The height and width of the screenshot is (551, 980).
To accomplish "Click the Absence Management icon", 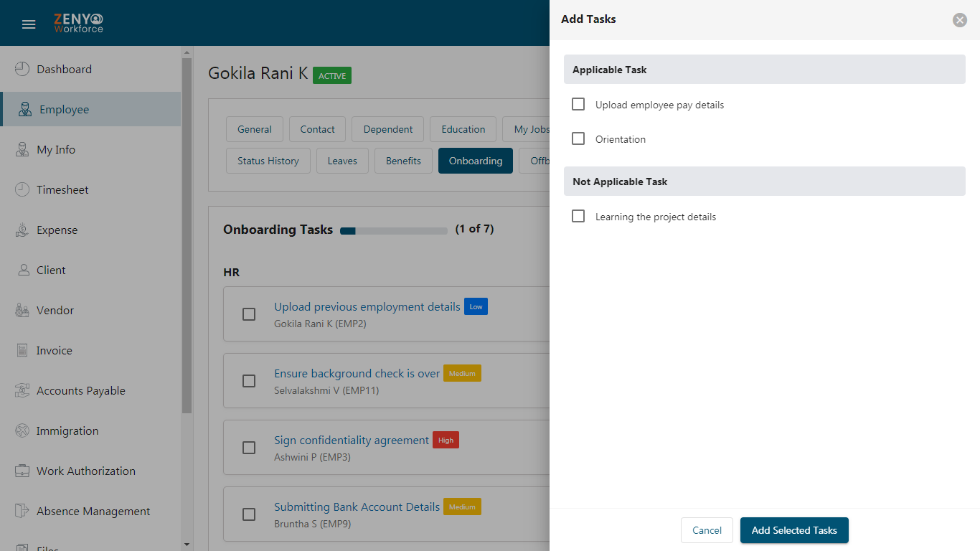I will (x=22, y=511).
